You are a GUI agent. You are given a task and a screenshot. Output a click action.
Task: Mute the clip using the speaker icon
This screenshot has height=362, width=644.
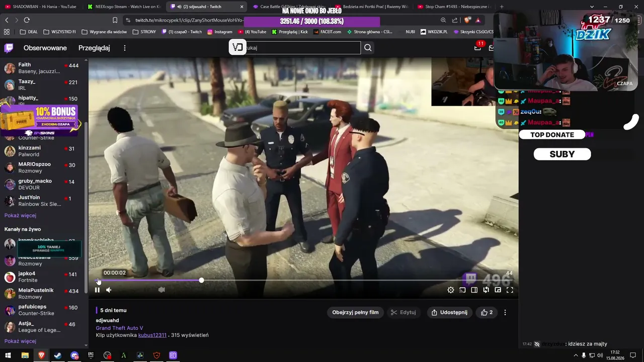click(109, 290)
